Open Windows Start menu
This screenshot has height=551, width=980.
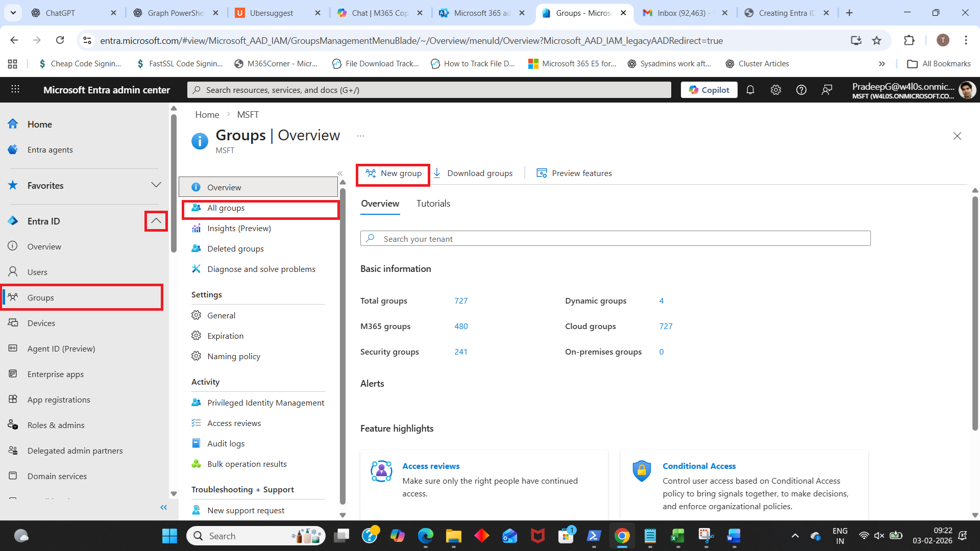coord(169,536)
